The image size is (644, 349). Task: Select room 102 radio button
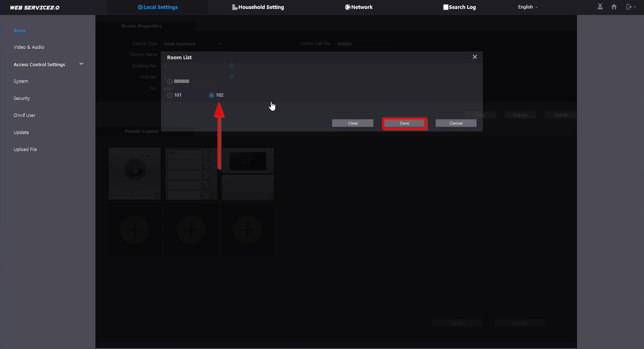pos(212,95)
